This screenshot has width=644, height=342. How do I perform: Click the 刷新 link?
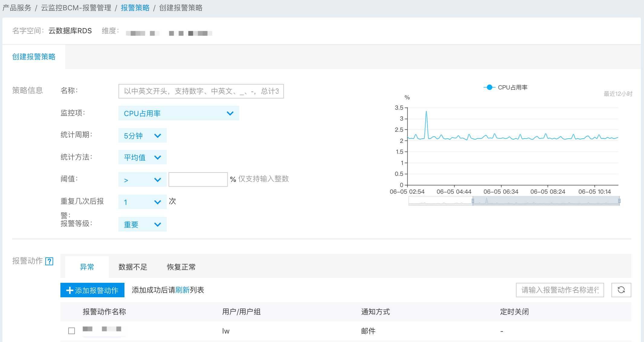[182, 290]
